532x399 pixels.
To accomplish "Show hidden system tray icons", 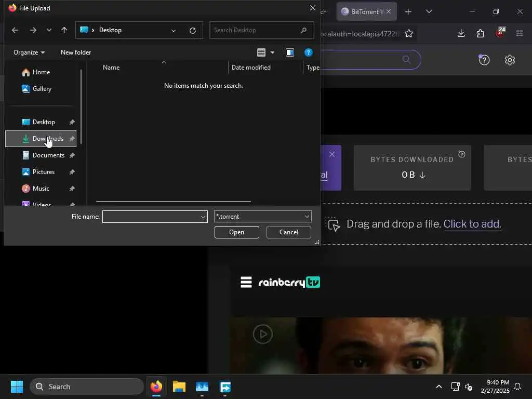I will pos(438,387).
